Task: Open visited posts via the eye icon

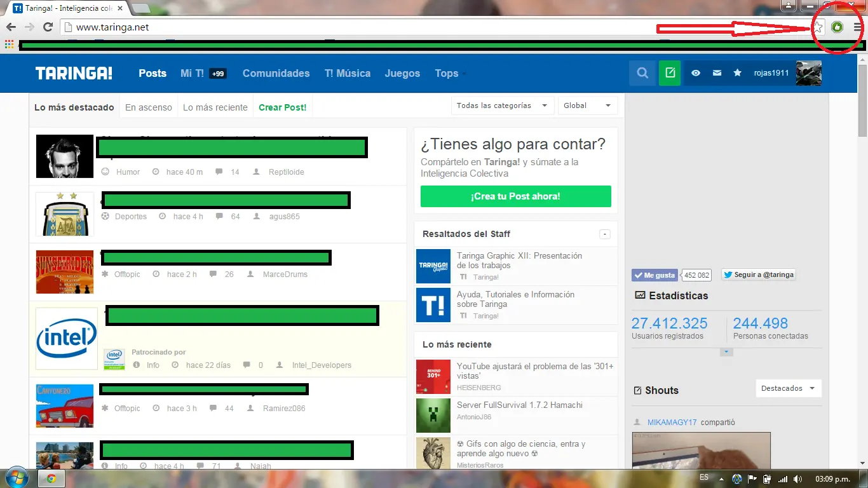Action: coord(695,73)
